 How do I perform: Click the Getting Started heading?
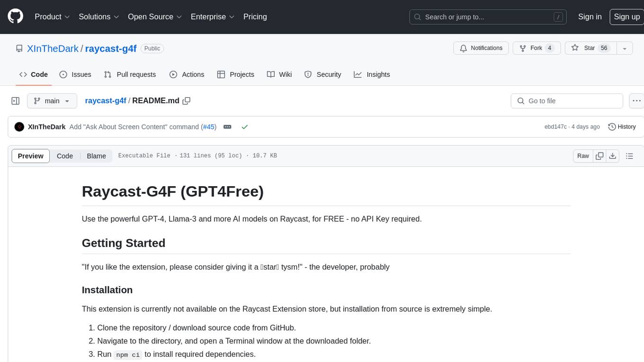(124, 243)
